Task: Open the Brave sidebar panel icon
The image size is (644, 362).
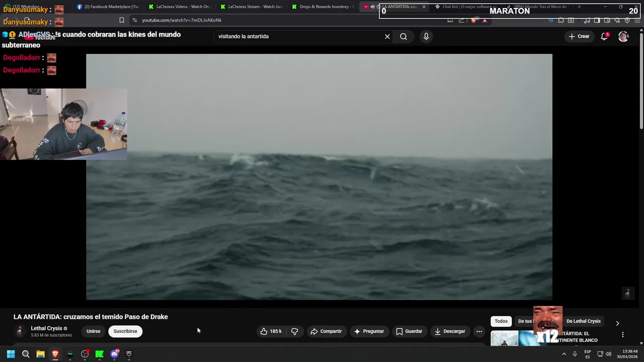Action: point(597,20)
